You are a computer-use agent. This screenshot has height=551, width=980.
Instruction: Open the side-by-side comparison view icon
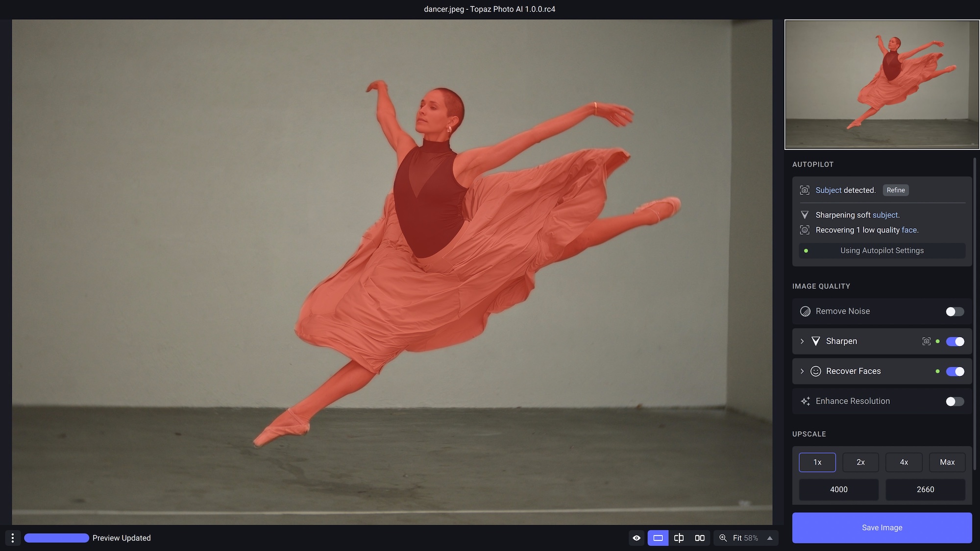coord(700,538)
